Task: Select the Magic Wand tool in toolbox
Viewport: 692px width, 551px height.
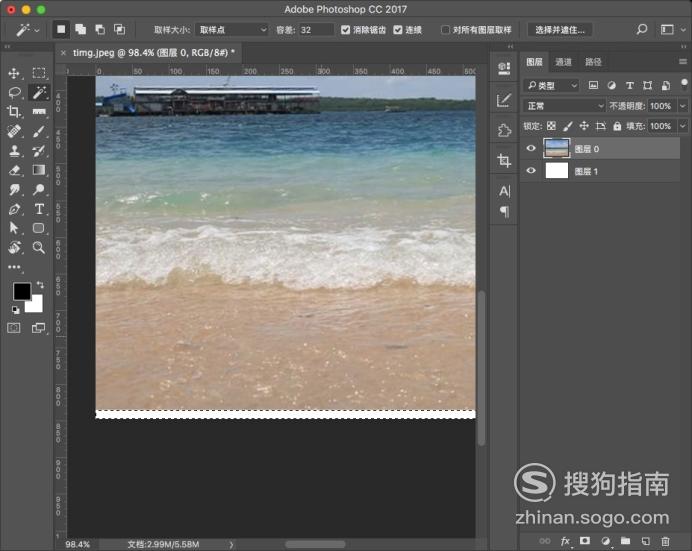Action: [39, 93]
